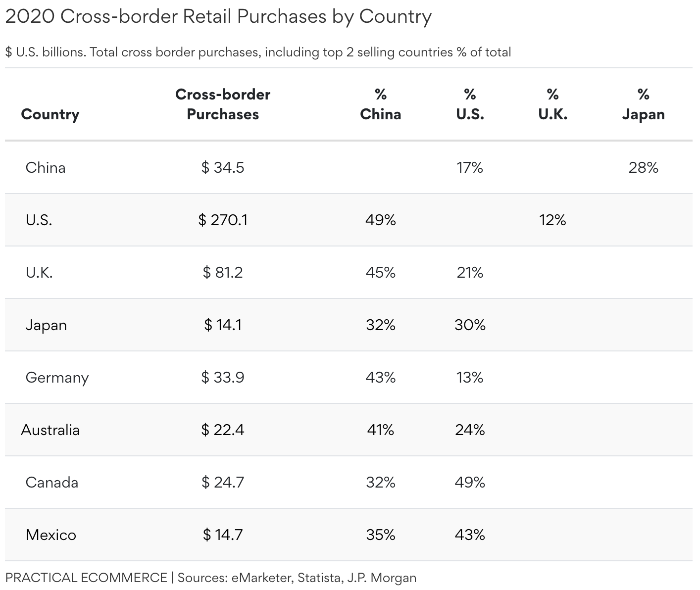Click the Australia row label
Image resolution: width=700 pixels, height=590 pixels.
50,430
